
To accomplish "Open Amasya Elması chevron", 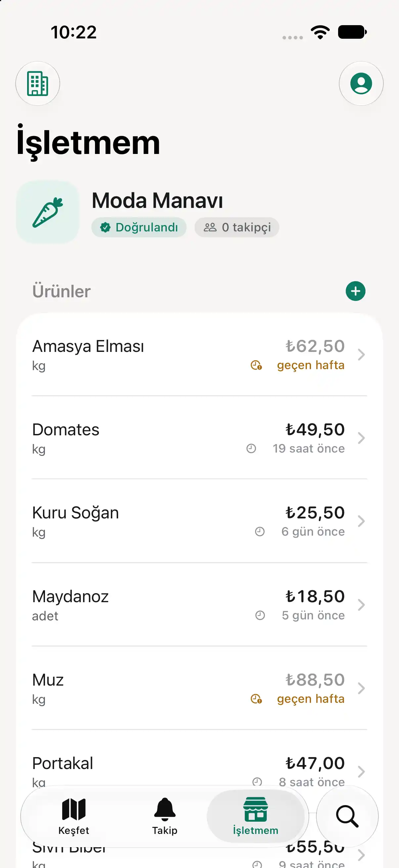I will [x=361, y=355].
